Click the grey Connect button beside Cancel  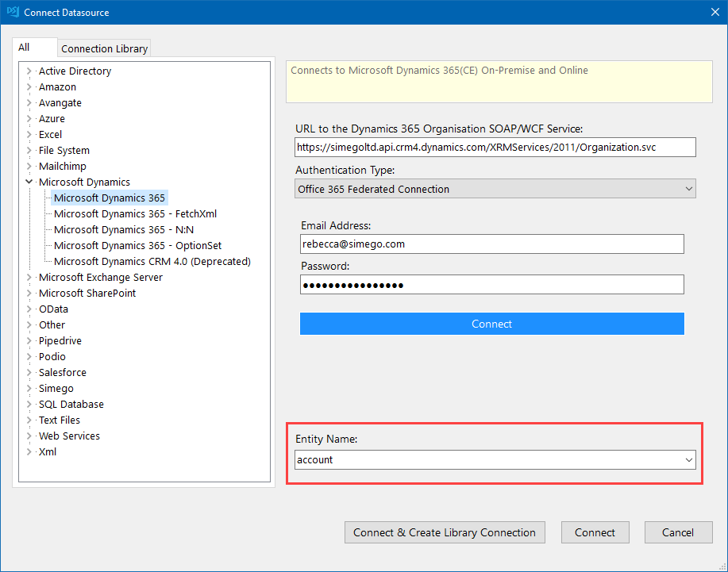(595, 532)
